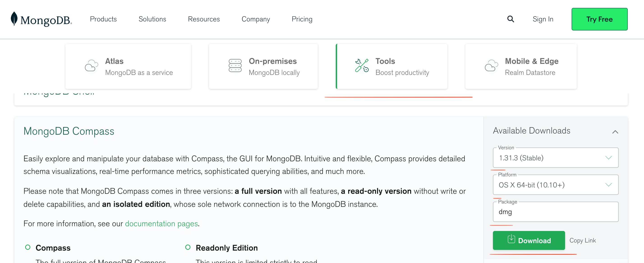Click Sign In in the header
This screenshot has height=263, width=644.
tap(543, 19)
